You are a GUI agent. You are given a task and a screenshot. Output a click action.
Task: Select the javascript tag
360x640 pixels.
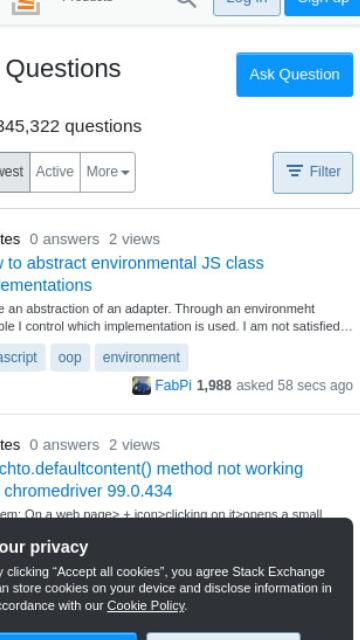(20, 358)
